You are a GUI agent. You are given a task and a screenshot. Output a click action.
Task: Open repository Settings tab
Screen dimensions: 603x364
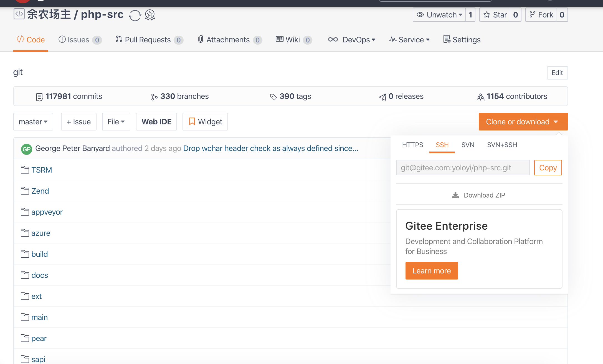click(x=462, y=40)
